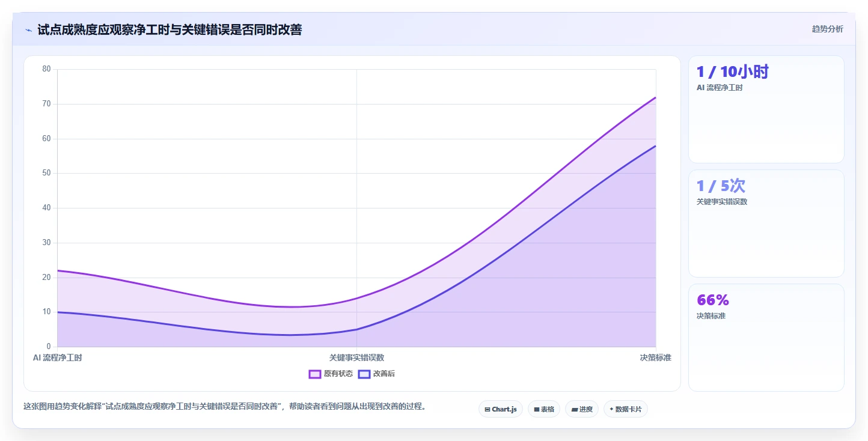Click the y-axis value 10
868x441 pixels.
coord(47,312)
